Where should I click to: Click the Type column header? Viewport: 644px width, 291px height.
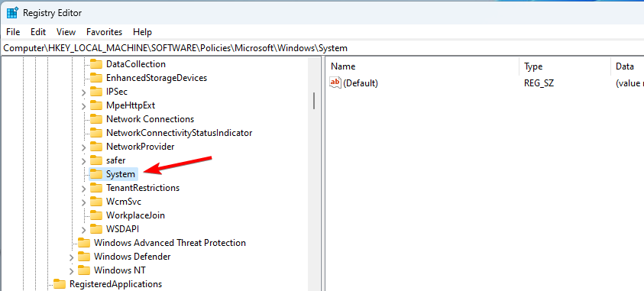click(x=565, y=66)
